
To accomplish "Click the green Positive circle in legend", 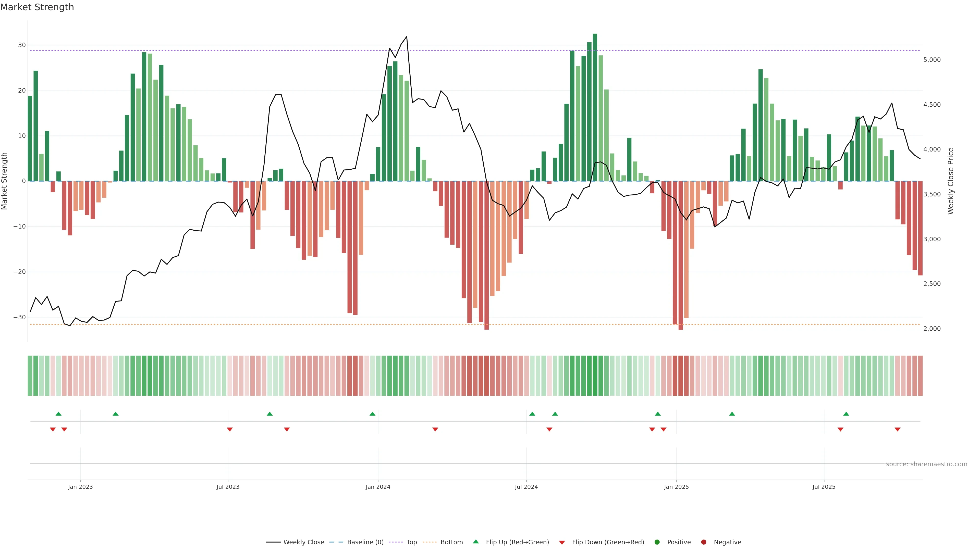I will click(x=657, y=542).
